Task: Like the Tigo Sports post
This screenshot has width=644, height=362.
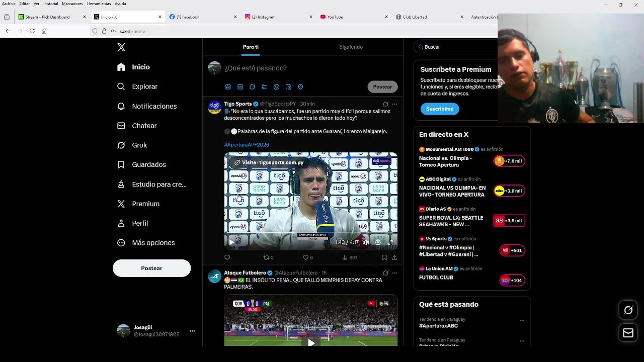Action: (307, 257)
